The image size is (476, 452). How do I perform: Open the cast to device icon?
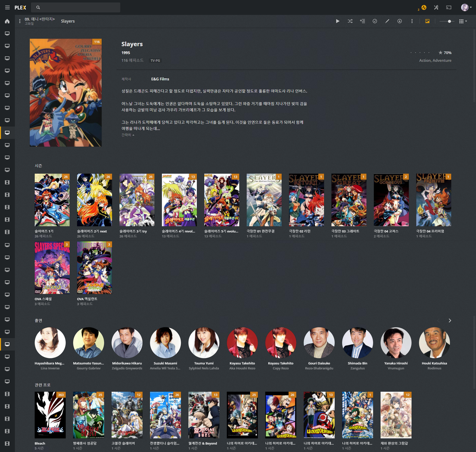coord(449,7)
